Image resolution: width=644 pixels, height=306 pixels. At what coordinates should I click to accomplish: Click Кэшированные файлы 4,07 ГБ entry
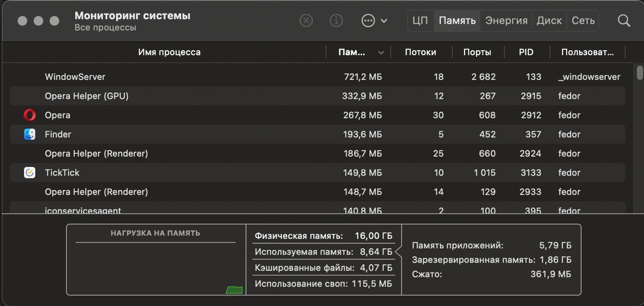[x=324, y=268]
